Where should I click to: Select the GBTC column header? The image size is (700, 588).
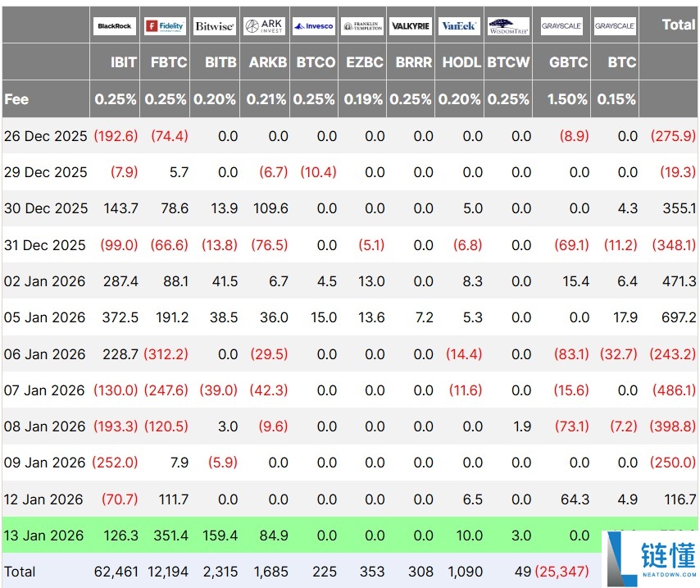coord(568,62)
